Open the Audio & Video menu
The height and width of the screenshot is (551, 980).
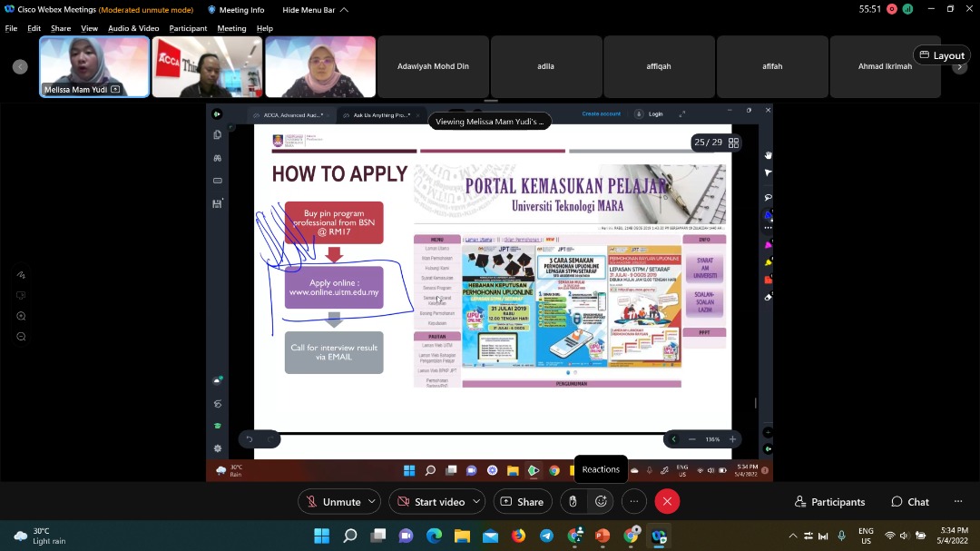tap(133, 28)
